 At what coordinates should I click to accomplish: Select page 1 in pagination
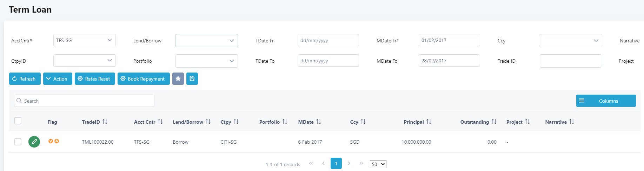tap(336, 163)
